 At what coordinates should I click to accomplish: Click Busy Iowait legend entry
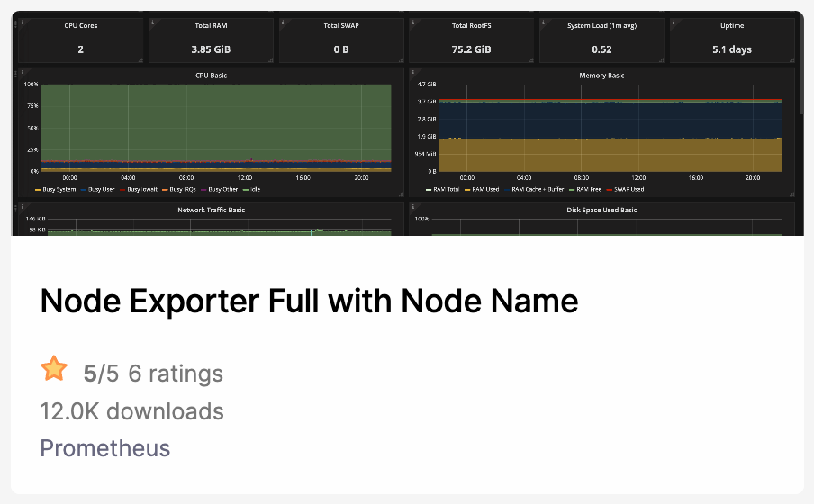(x=139, y=190)
